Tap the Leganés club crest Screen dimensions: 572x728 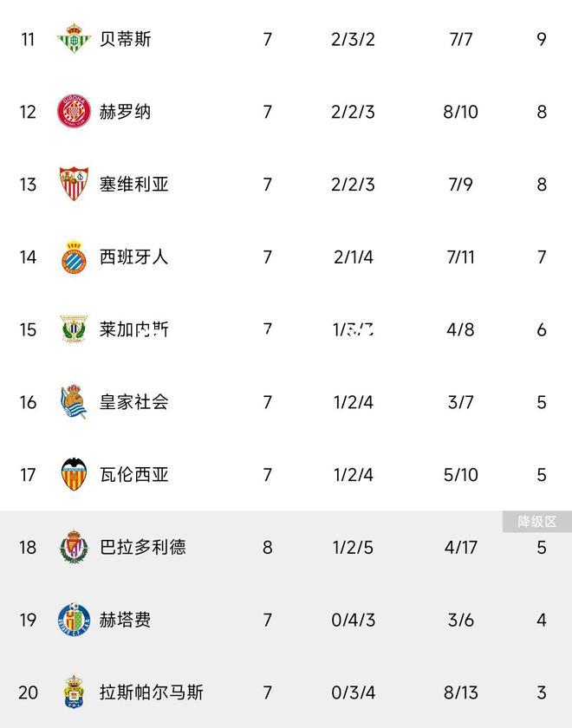[x=74, y=329]
